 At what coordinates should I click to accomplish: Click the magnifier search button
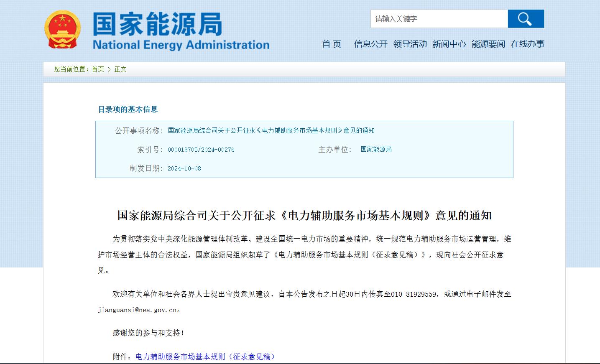[x=526, y=19]
